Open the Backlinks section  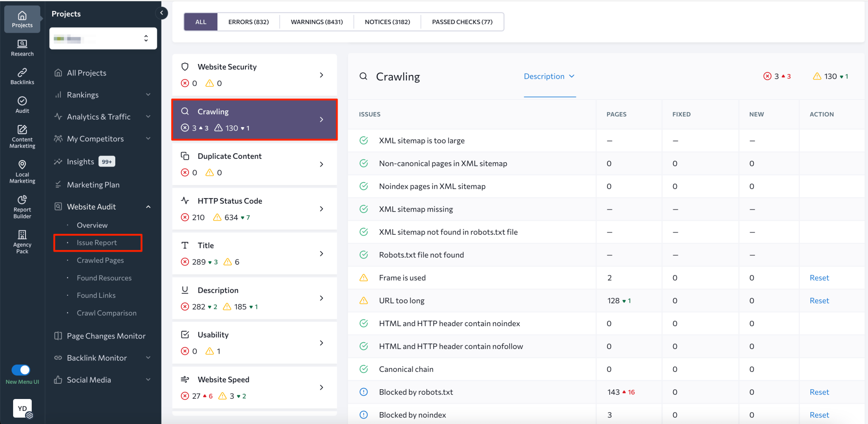[x=22, y=76]
